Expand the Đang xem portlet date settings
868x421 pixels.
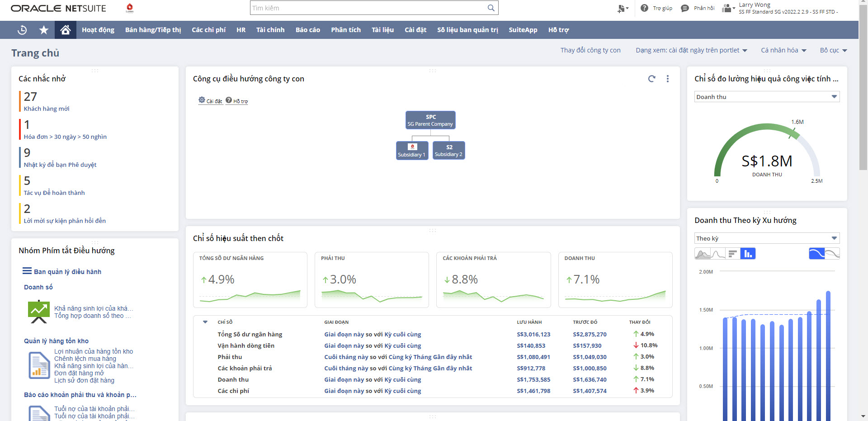click(x=691, y=50)
